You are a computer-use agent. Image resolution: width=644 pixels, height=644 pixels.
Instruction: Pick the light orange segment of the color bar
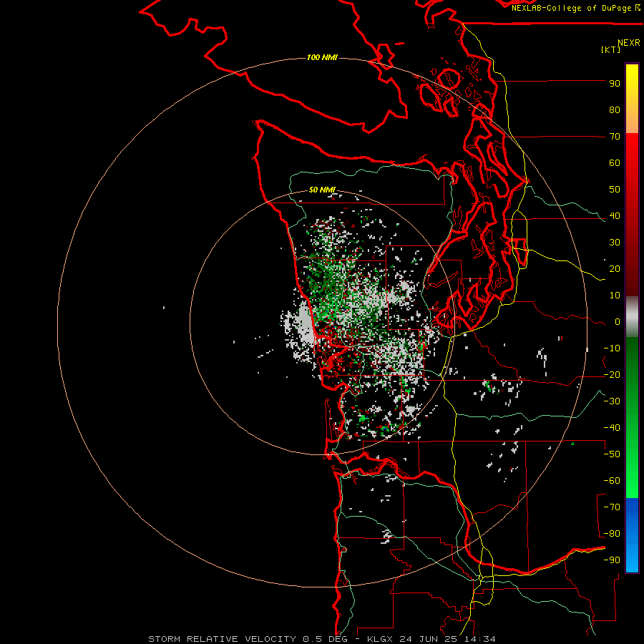(632, 122)
